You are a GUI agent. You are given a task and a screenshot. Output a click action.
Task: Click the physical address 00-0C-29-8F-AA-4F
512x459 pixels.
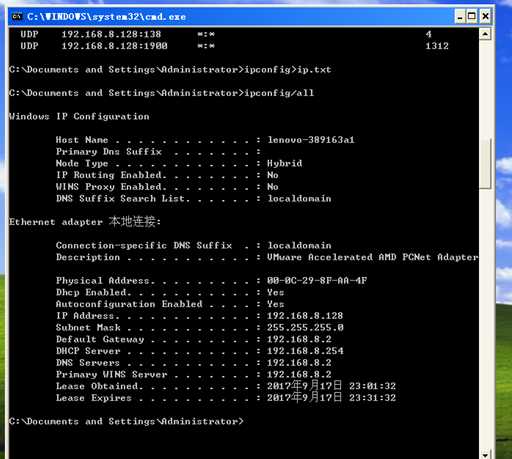tap(317, 280)
